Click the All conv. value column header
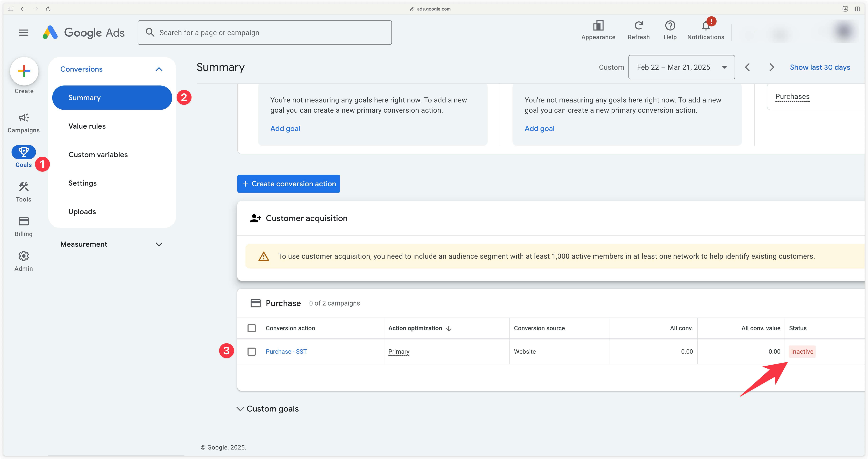 [761, 328]
